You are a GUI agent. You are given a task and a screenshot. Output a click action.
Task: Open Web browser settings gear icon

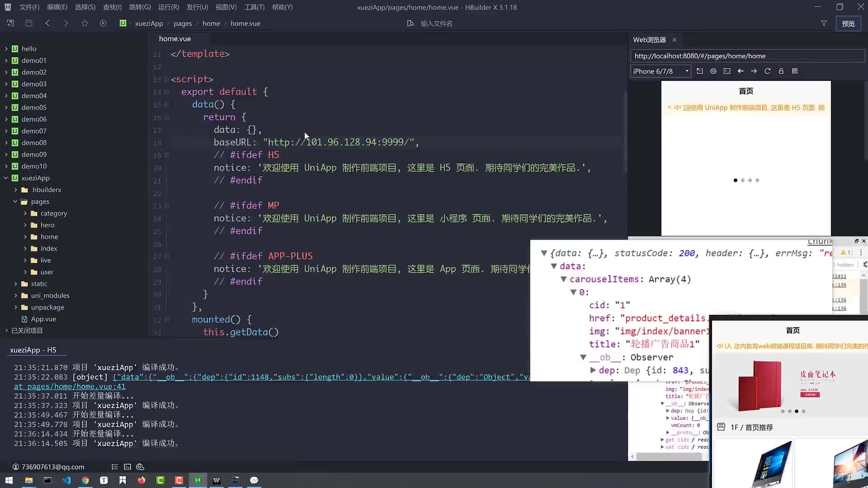pyautogui.click(x=713, y=71)
